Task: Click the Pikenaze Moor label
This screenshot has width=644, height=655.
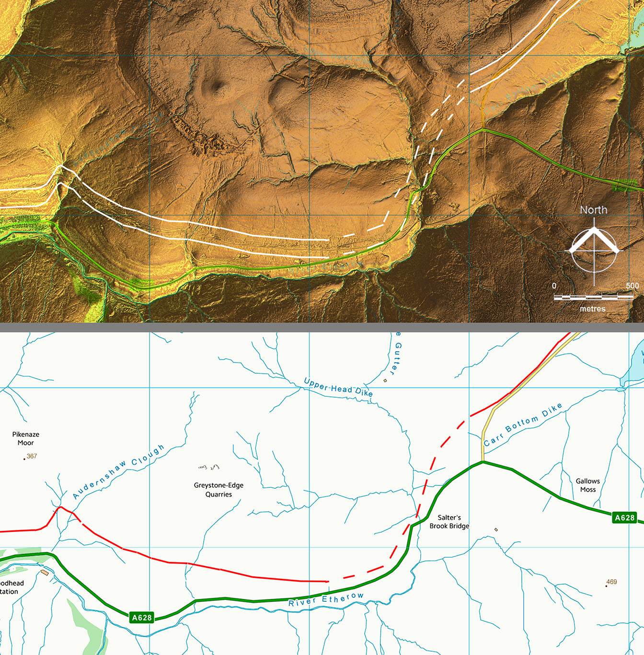Action: point(26,438)
